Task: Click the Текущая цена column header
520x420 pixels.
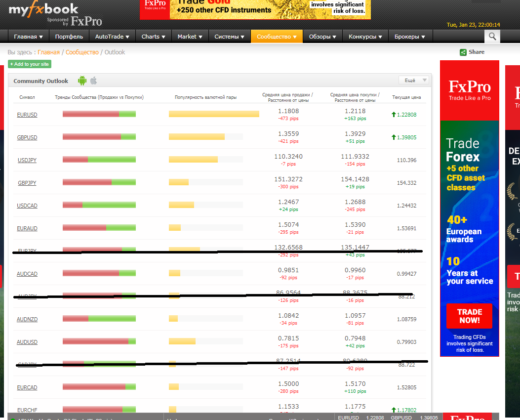Action: [406, 97]
